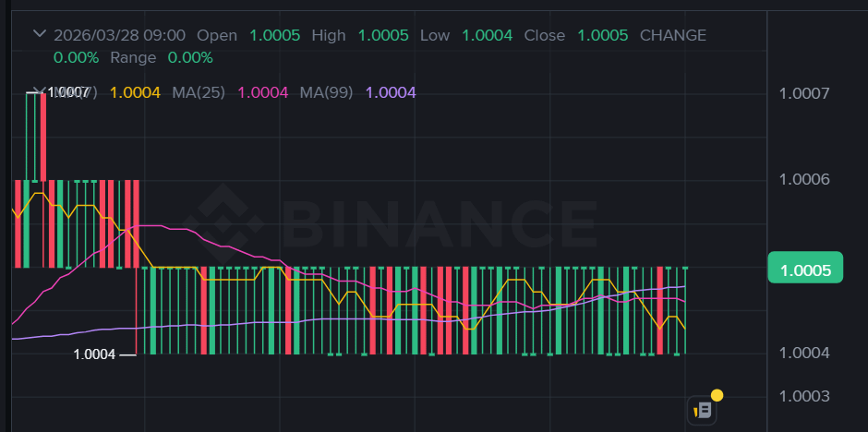Click the Open label in the header
Image resolution: width=868 pixels, height=432 pixels.
coord(217,36)
